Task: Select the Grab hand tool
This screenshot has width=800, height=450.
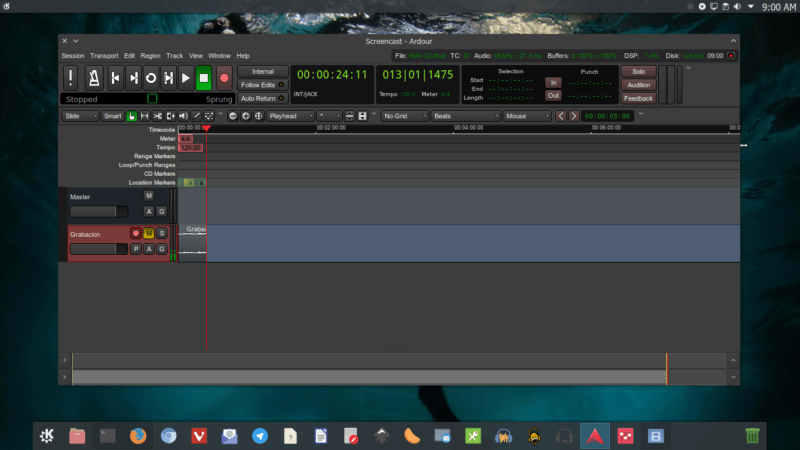Action: [132, 116]
